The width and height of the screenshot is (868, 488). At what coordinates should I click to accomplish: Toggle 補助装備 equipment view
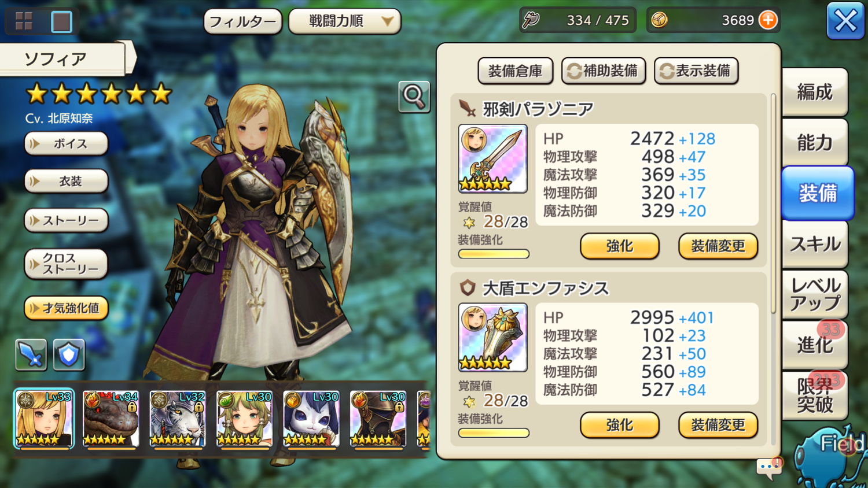click(x=604, y=71)
